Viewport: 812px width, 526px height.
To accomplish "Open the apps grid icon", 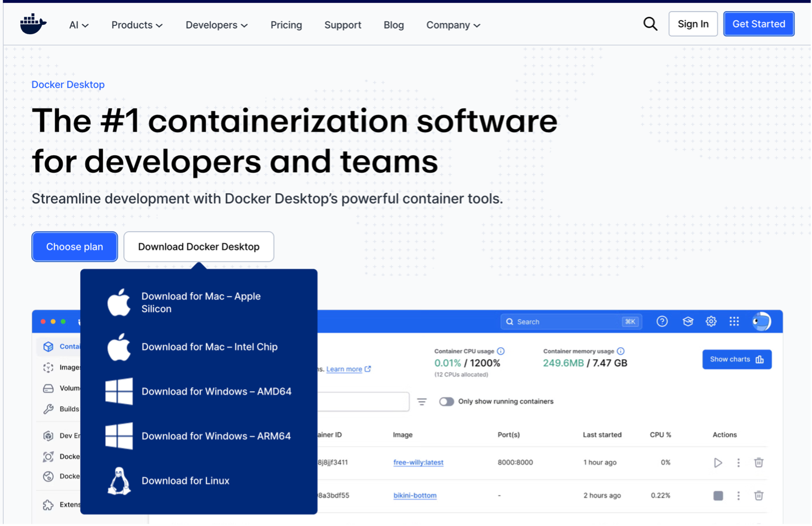I will click(x=734, y=321).
